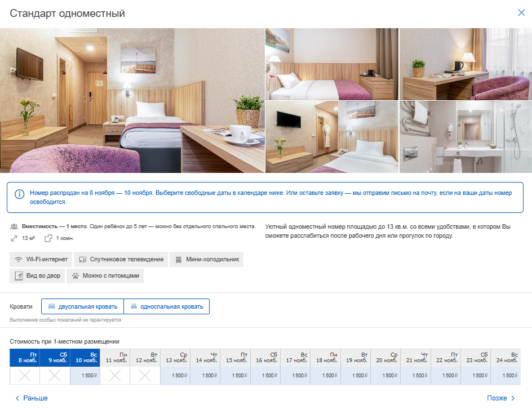The image size is (532, 414).
Task: Click the unavailable X under 8 нояб.
Action: click(x=25, y=375)
